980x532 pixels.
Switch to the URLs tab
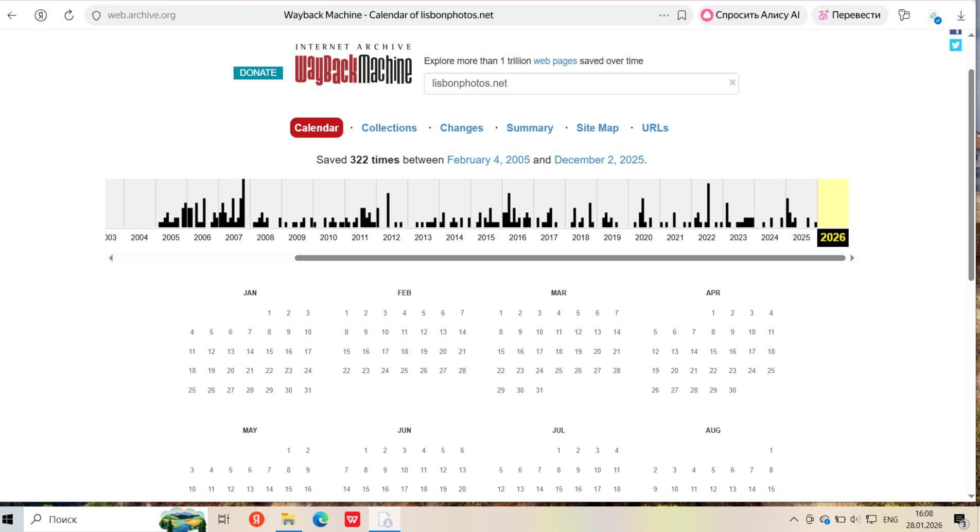[655, 128]
